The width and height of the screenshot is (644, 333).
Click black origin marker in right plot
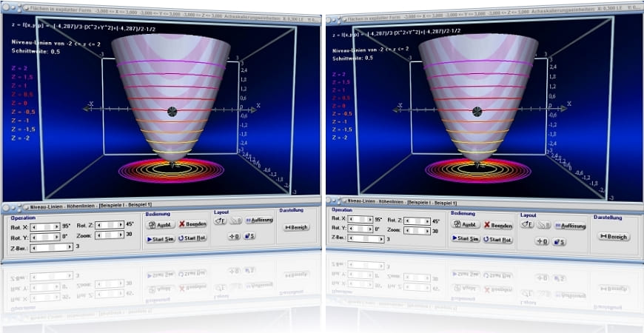coord(477,111)
